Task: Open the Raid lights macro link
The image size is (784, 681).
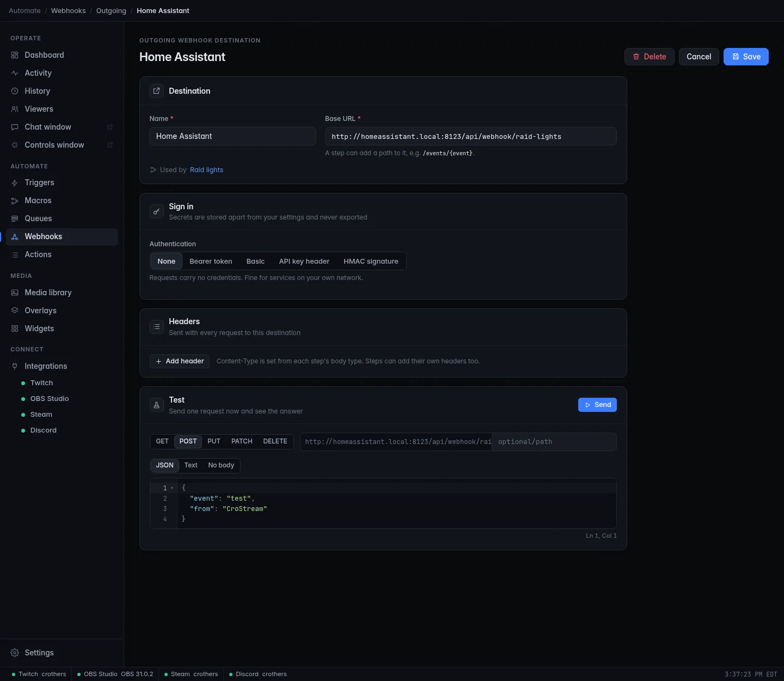Action: point(206,170)
